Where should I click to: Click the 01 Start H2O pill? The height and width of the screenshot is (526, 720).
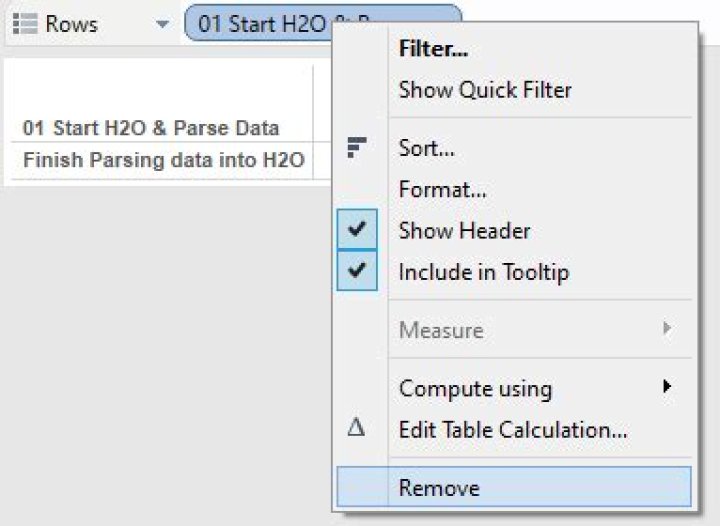(260, 24)
